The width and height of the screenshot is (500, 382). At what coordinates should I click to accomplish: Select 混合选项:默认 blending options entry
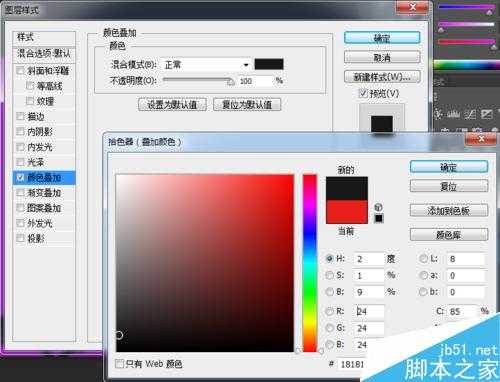click(44, 53)
